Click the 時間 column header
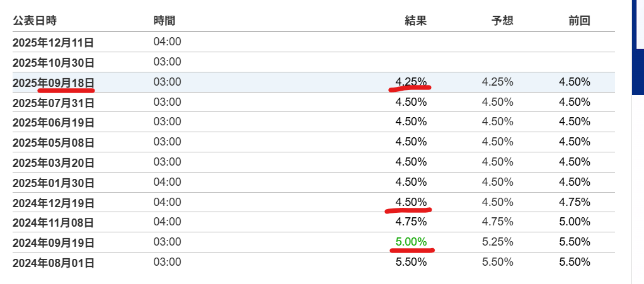644x284 pixels. point(164,21)
